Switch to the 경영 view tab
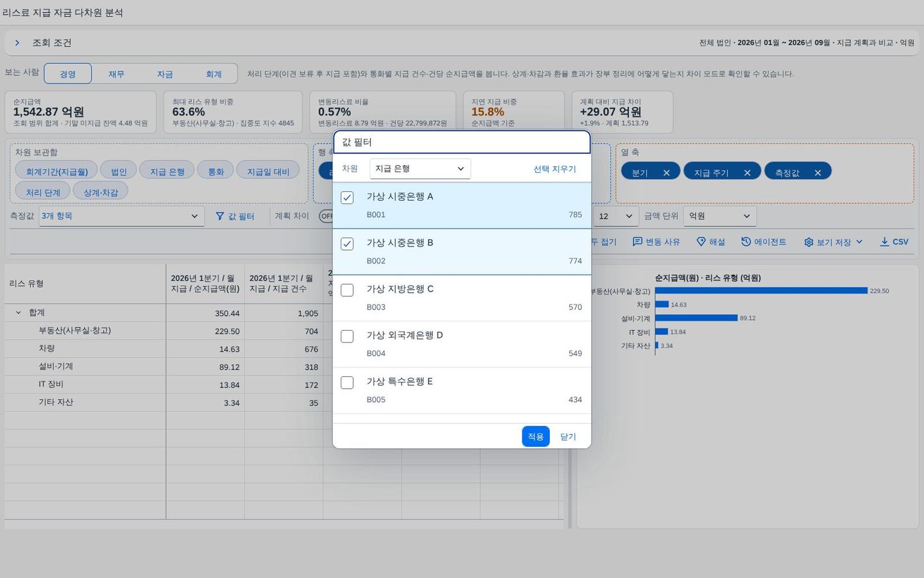 pyautogui.click(x=67, y=74)
